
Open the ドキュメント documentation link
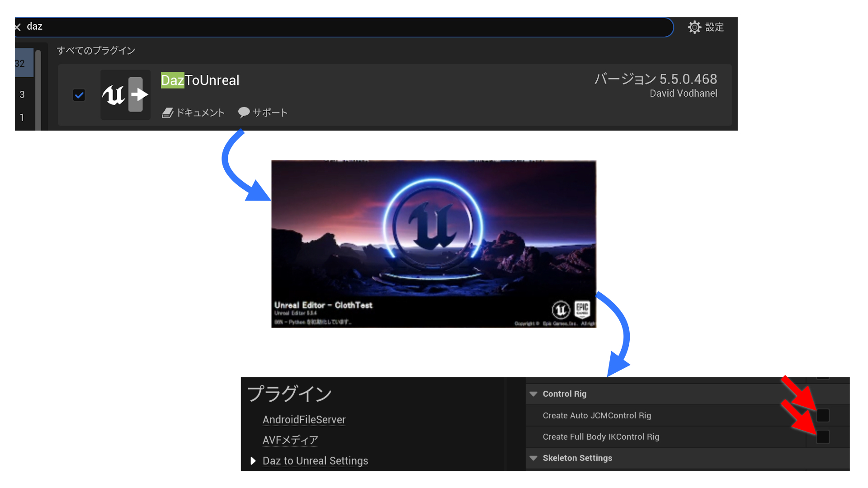(193, 113)
